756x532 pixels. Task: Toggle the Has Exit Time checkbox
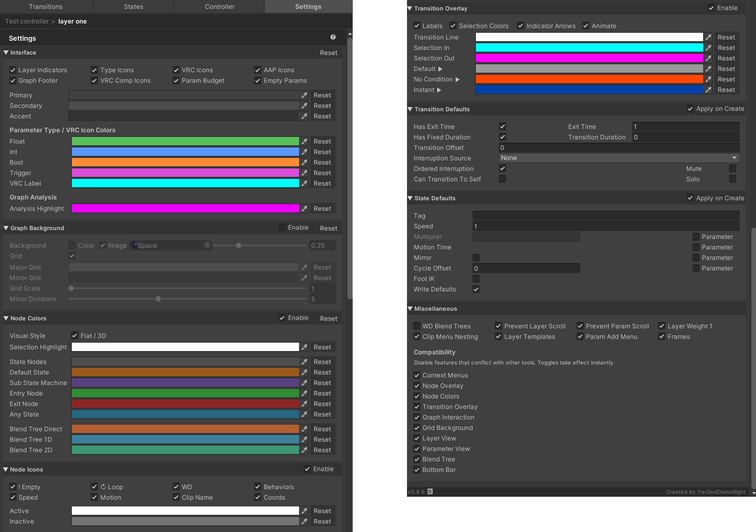pyautogui.click(x=502, y=126)
